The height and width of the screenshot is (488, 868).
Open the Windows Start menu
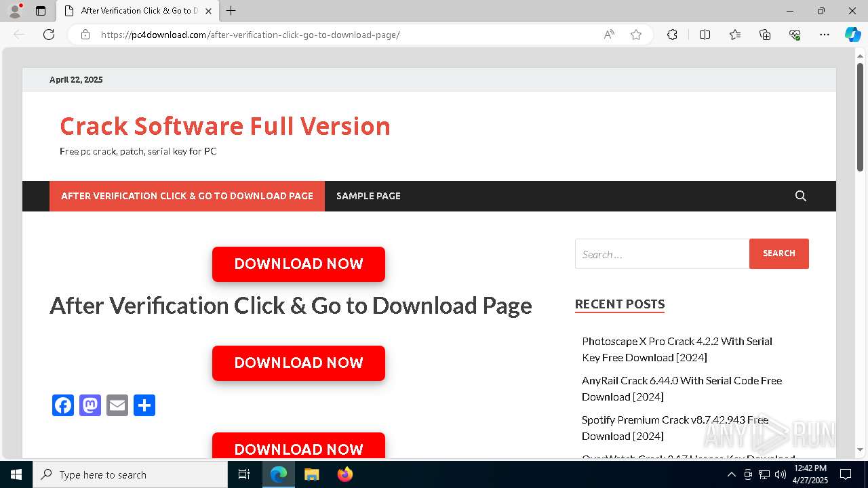(x=16, y=474)
